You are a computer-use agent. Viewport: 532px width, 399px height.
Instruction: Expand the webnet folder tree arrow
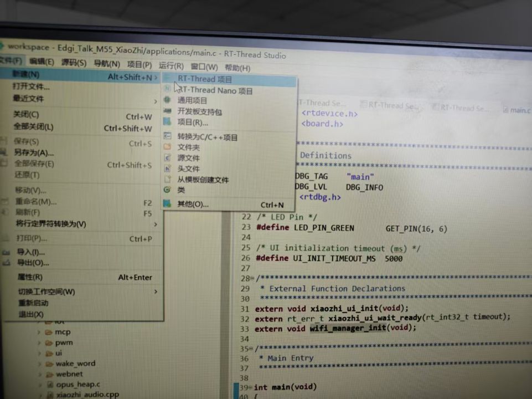click(x=40, y=375)
